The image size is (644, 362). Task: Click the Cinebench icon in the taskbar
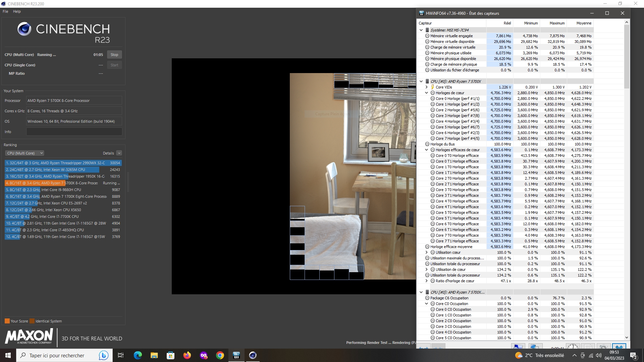point(253,355)
